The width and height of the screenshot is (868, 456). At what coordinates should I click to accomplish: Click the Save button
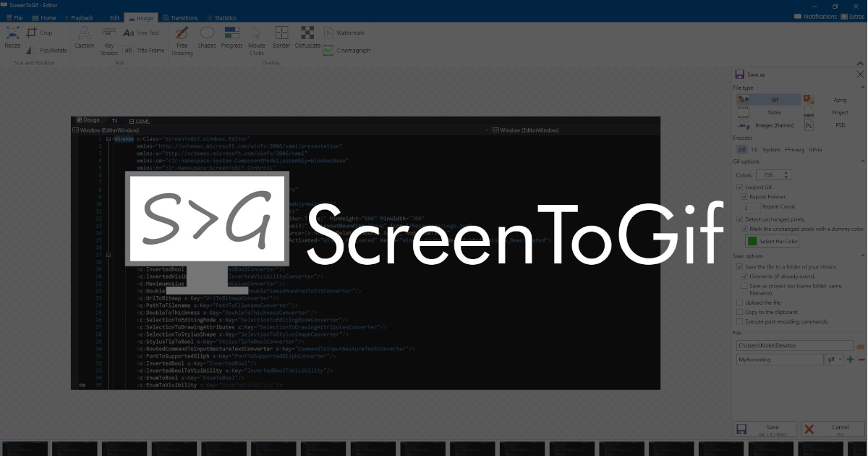point(766,429)
